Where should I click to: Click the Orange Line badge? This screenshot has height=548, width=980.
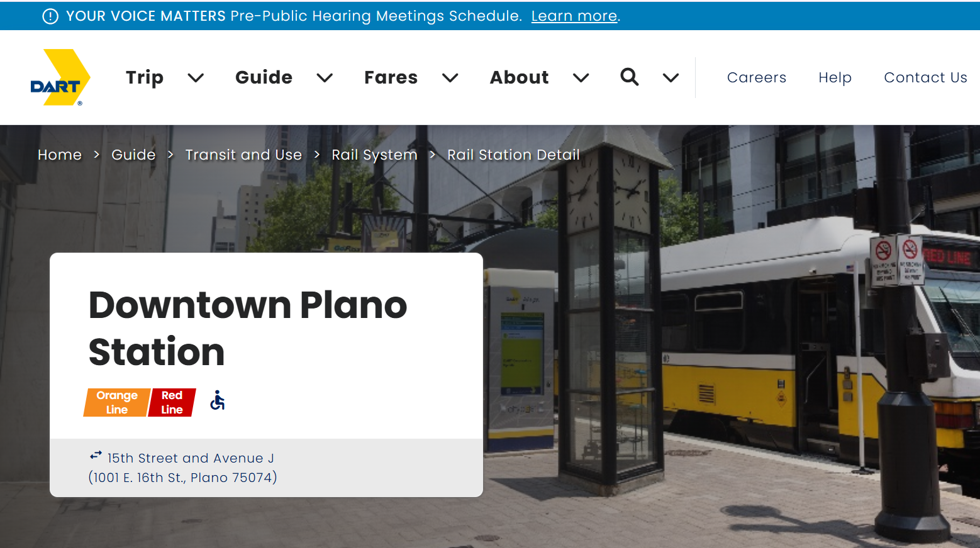pyautogui.click(x=117, y=402)
